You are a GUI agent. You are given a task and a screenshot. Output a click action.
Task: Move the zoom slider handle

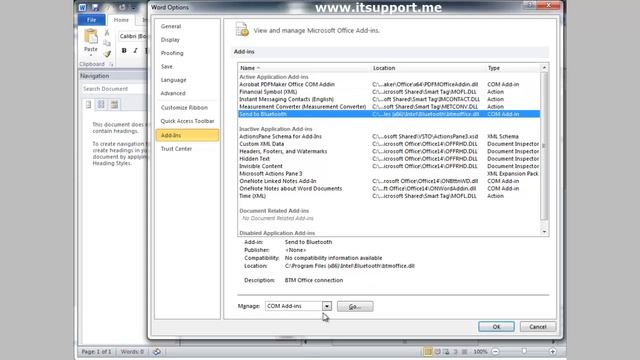pos(524,351)
